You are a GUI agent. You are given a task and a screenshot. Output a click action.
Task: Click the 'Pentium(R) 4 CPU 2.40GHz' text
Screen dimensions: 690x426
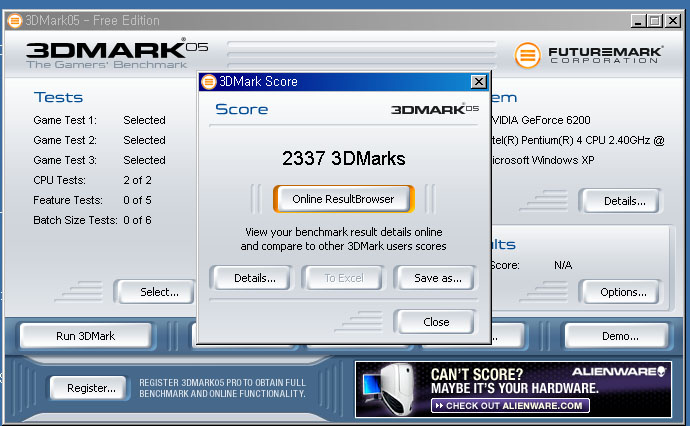pyautogui.click(x=586, y=140)
